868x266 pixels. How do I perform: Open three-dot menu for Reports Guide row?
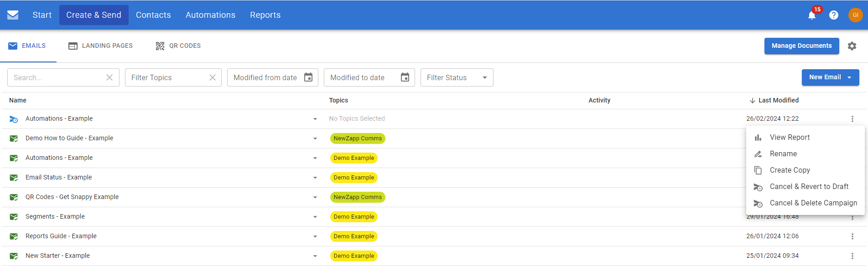click(852, 236)
